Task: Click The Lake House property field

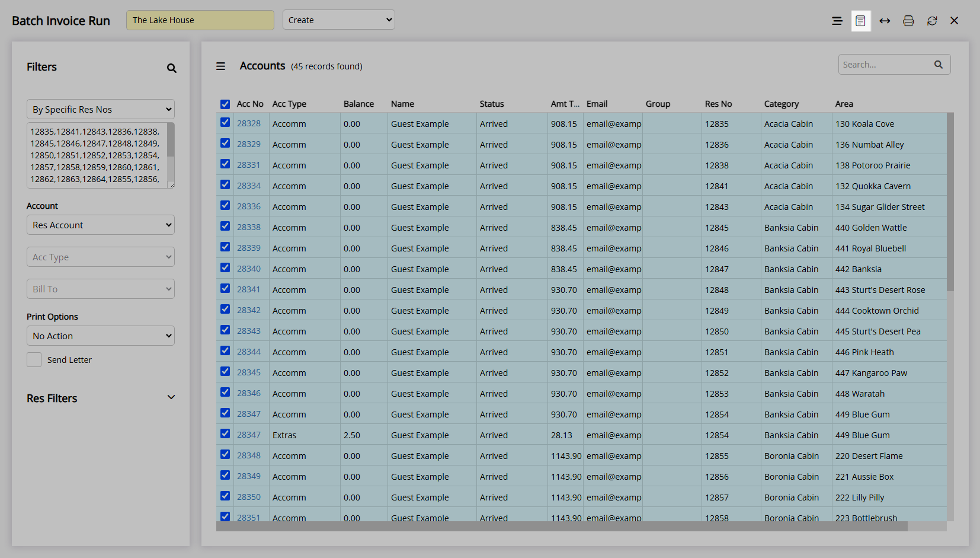Action: click(x=200, y=20)
